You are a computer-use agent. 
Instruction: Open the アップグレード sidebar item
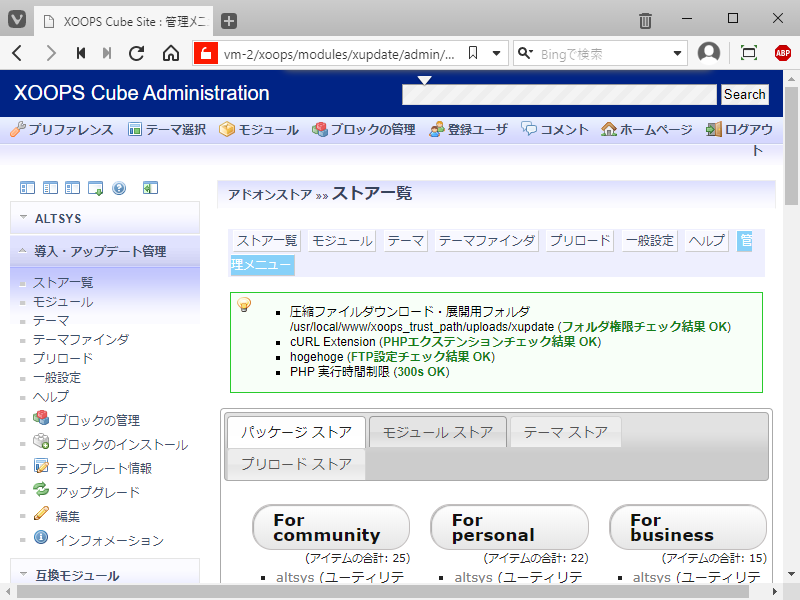[x=97, y=492]
